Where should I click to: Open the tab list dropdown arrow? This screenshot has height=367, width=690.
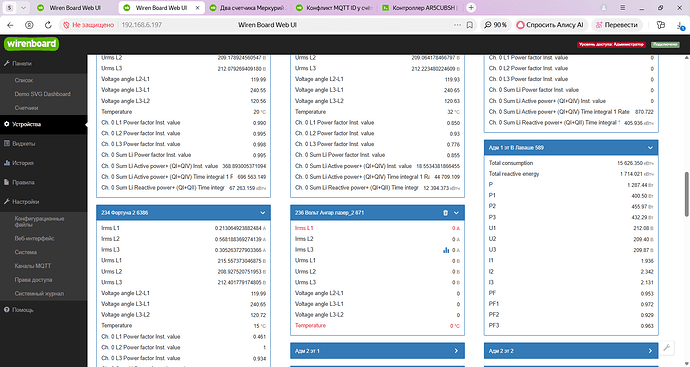[x=23, y=7]
